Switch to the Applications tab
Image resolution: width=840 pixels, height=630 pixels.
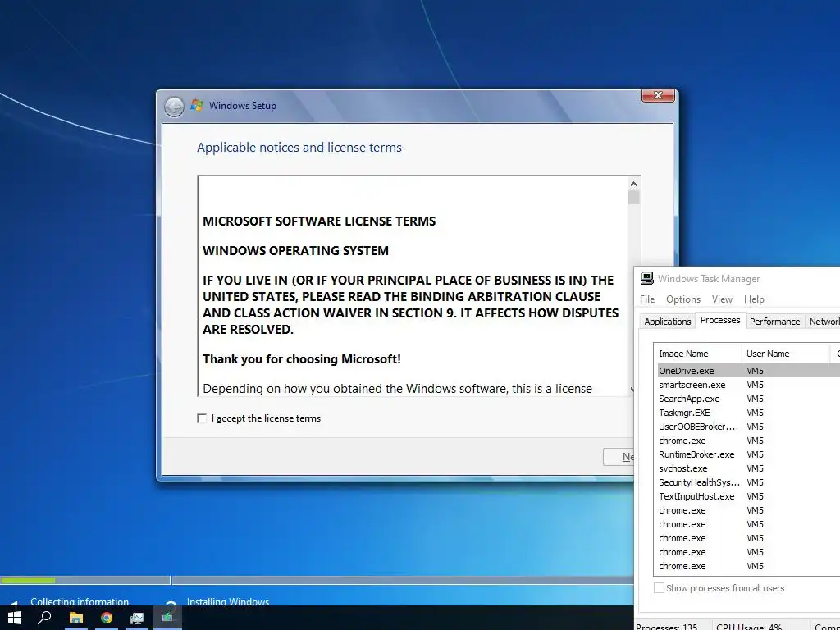pyautogui.click(x=668, y=322)
